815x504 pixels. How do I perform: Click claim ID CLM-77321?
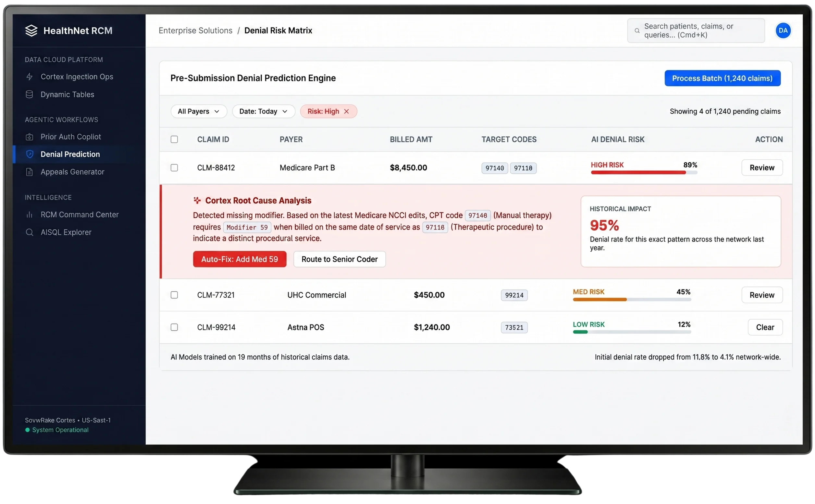click(x=216, y=295)
